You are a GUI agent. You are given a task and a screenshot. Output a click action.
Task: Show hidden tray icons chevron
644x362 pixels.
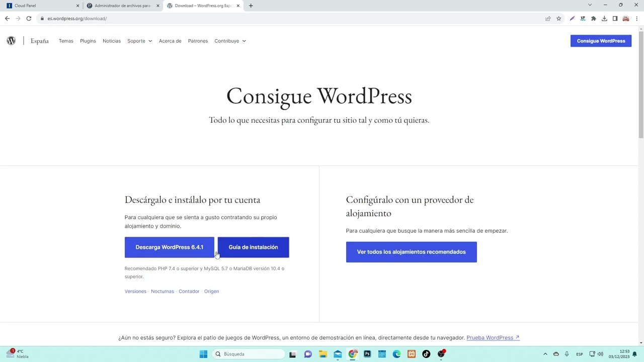[x=545, y=354]
